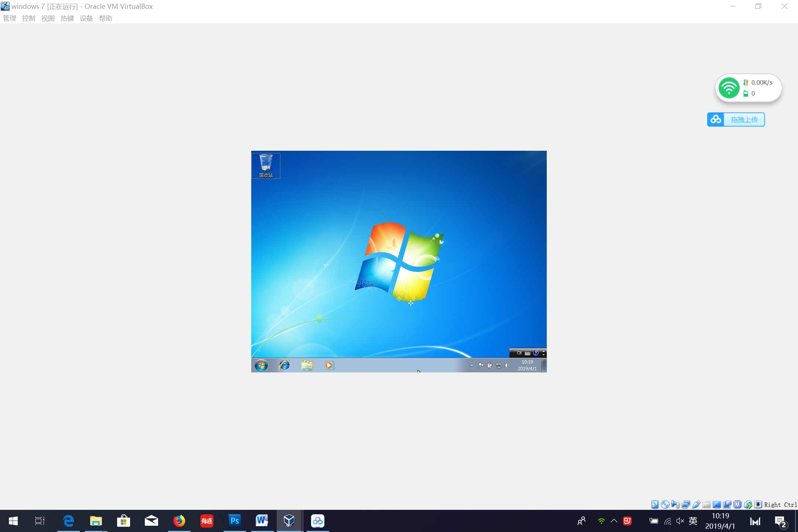This screenshot has width=798, height=532.
Task: Select the Recycle Bin icon in guest desktop
Action: (x=266, y=166)
